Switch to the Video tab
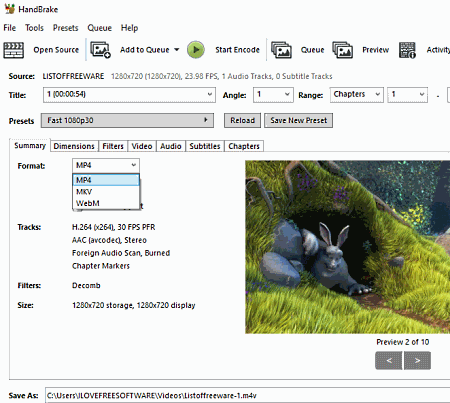This screenshot has width=450, height=403. [142, 146]
